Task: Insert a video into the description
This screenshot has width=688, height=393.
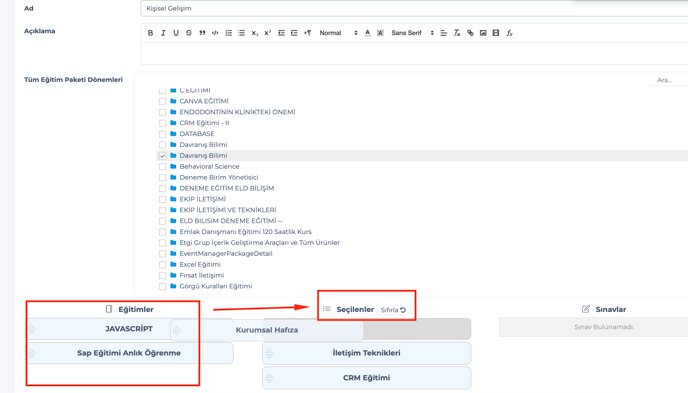Action: (496, 33)
